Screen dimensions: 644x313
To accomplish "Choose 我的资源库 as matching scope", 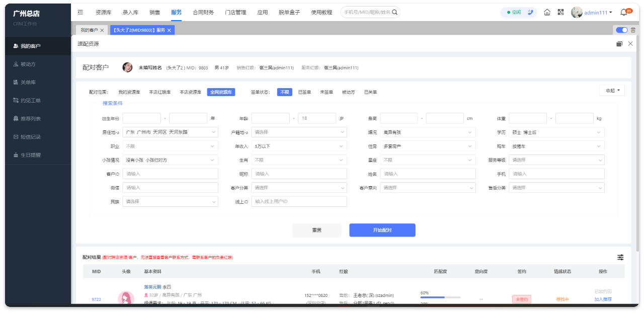I will [x=129, y=92].
